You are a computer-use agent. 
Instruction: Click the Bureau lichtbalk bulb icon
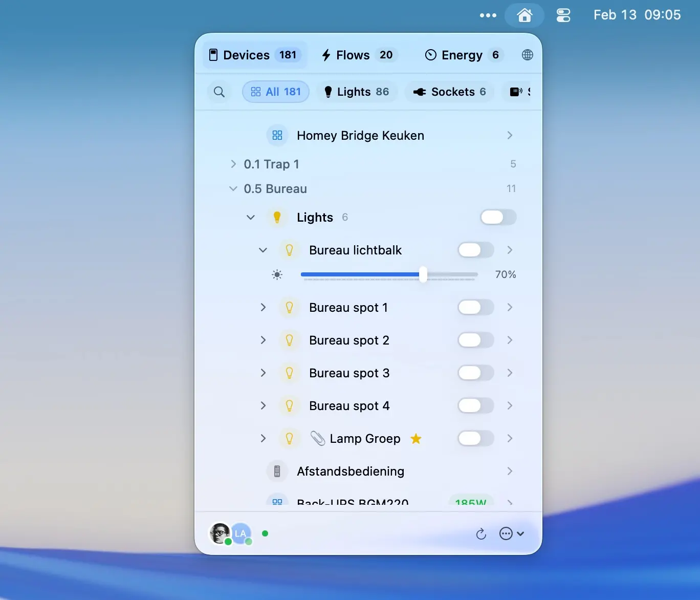coord(290,250)
